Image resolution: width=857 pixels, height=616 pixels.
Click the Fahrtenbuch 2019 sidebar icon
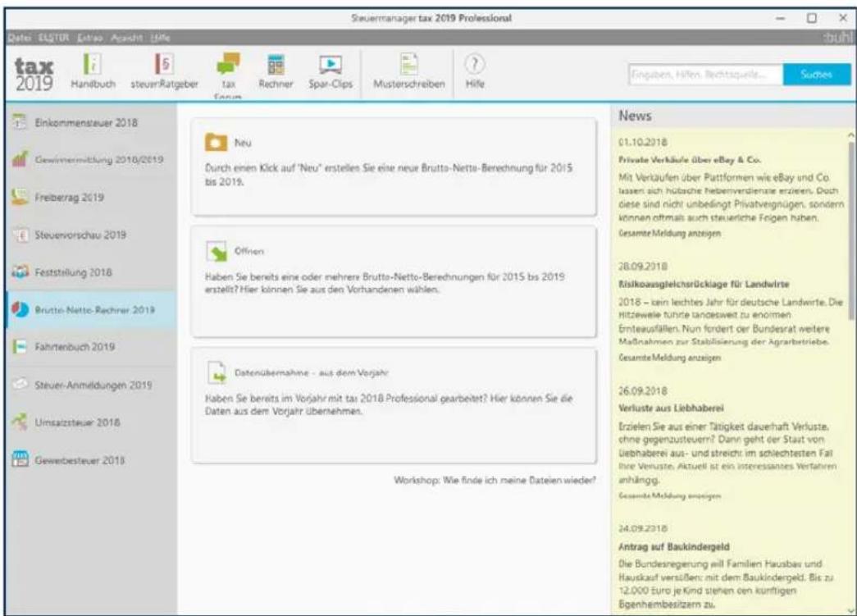tap(20, 346)
